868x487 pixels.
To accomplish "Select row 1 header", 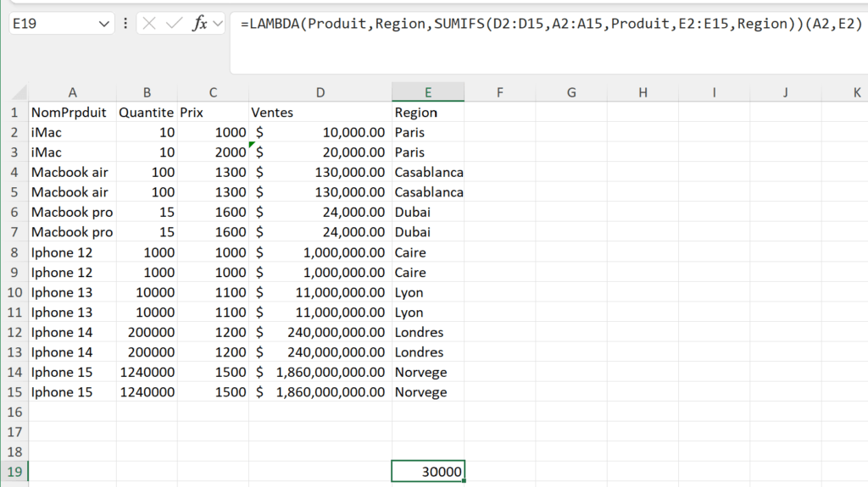I will point(14,113).
